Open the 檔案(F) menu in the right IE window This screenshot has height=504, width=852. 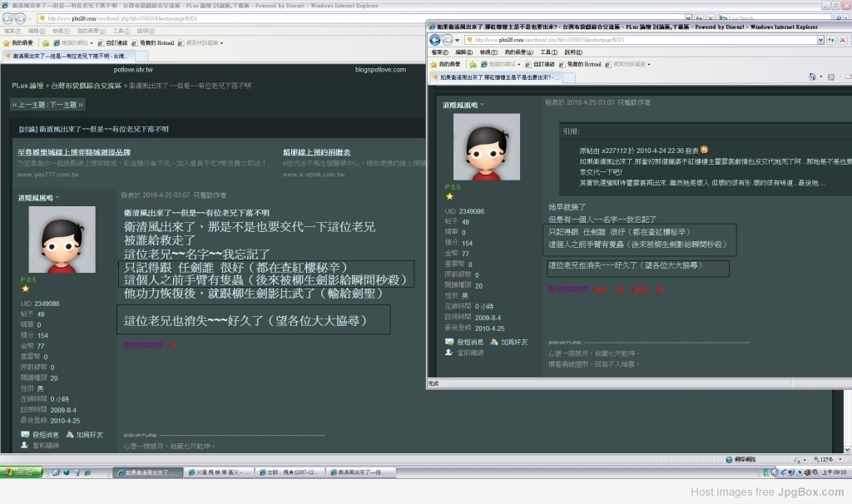point(441,52)
